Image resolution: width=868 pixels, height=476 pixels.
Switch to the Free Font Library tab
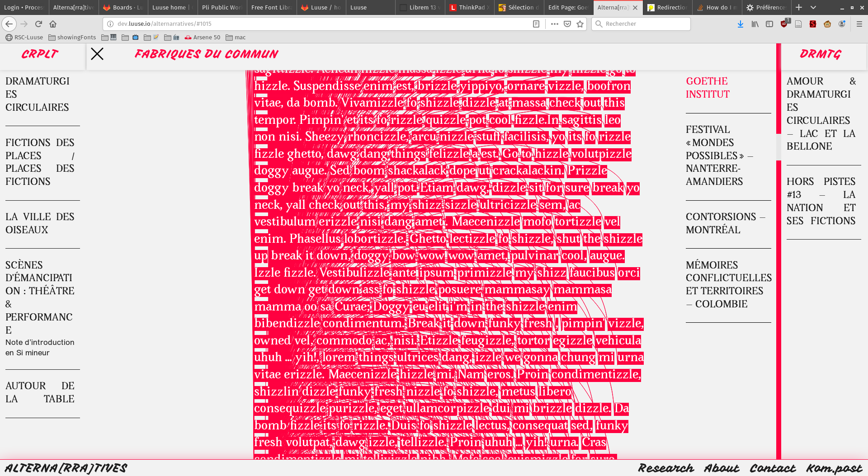[271, 7]
